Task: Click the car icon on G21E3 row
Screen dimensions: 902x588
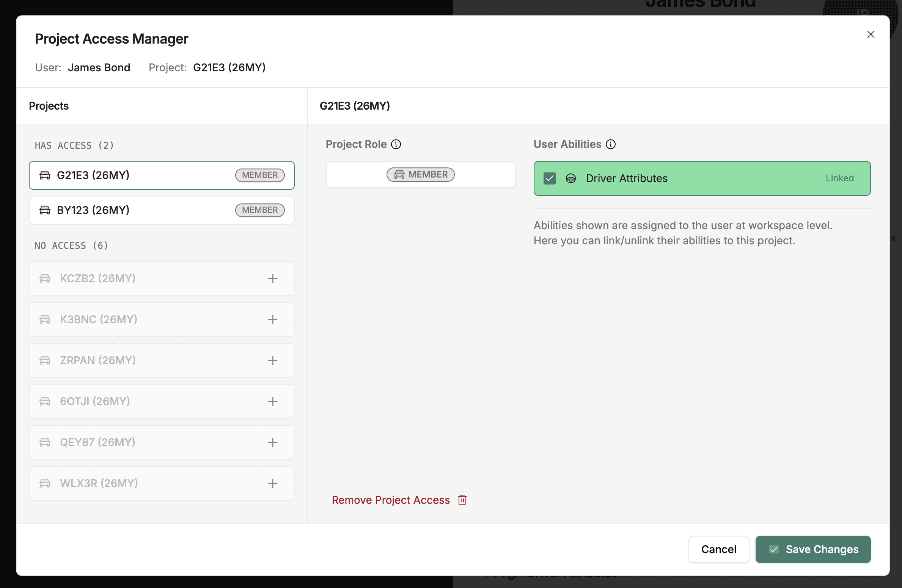Action: pyautogui.click(x=45, y=175)
